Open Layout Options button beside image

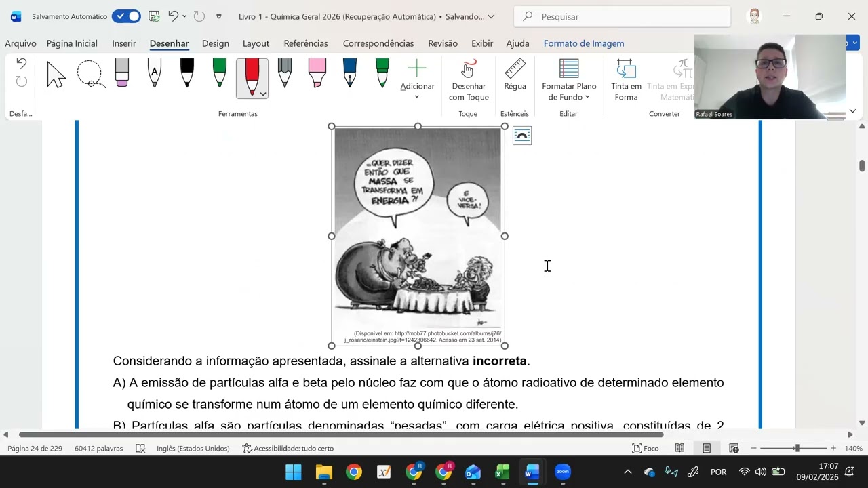(522, 136)
